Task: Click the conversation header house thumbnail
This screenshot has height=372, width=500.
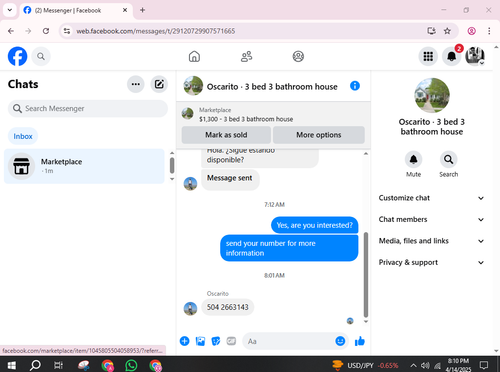Action: 193,86
